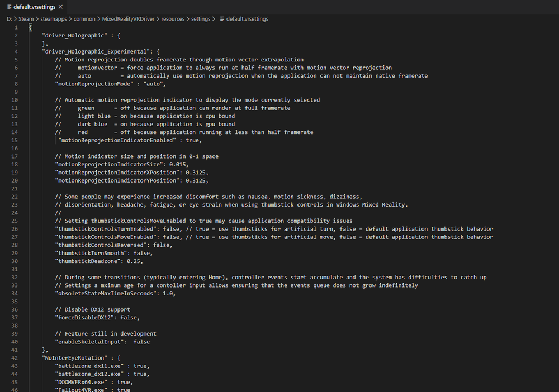Click the 0.015 value of motionReprojectionIndicatorSize
Image resolution: width=559 pixels, height=392 pixels.
click(178, 165)
